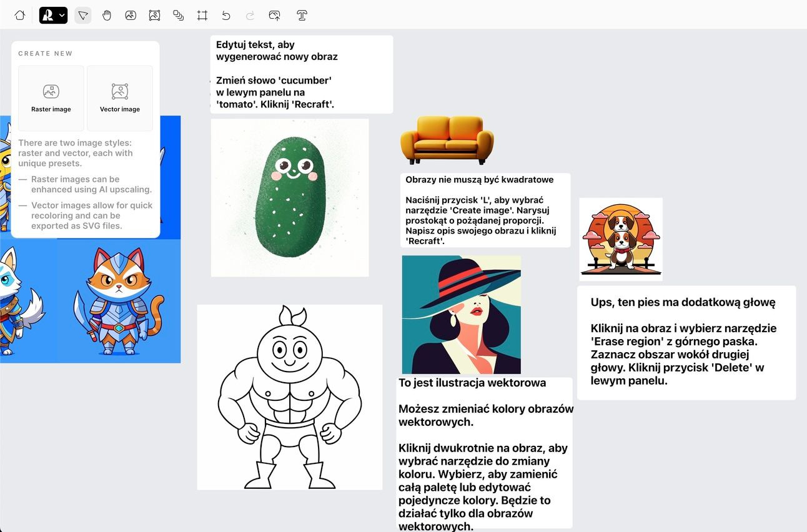Select the two-headed dog image

(621, 239)
